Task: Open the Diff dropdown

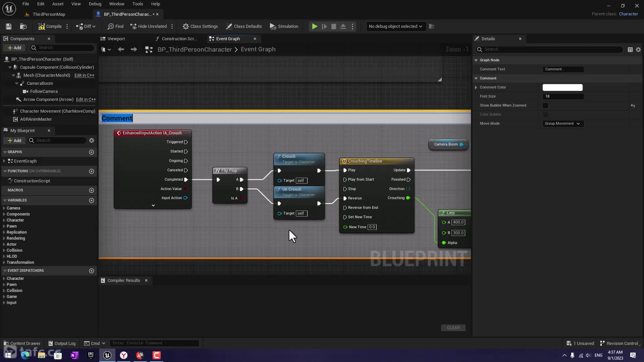Action: click(x=86, y=26)
